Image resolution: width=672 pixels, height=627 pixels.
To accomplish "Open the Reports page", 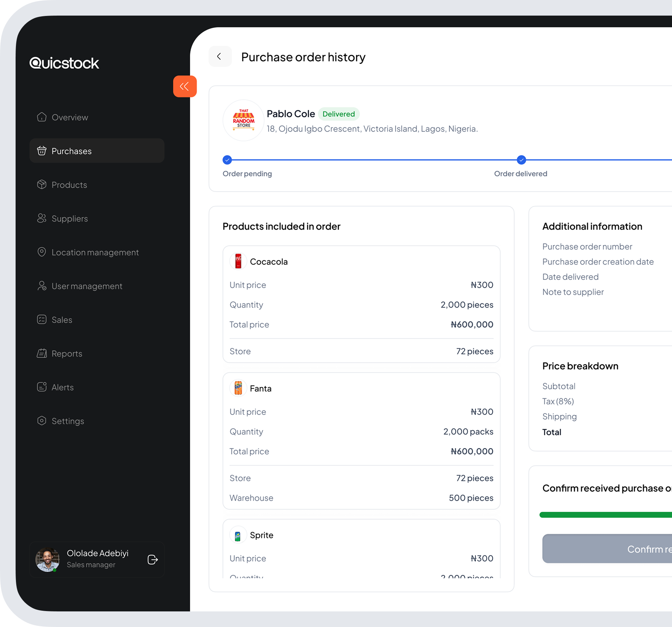I will tap(97, 353).
